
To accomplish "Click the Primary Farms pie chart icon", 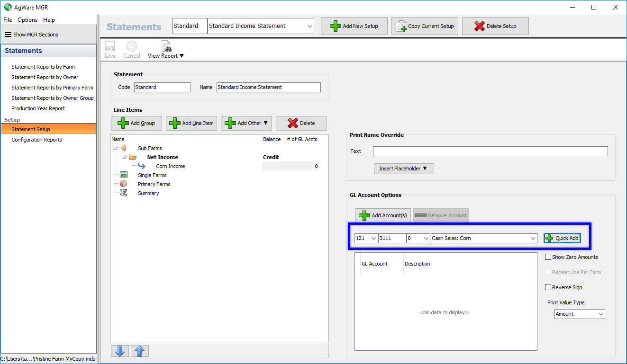I will 124,184.
